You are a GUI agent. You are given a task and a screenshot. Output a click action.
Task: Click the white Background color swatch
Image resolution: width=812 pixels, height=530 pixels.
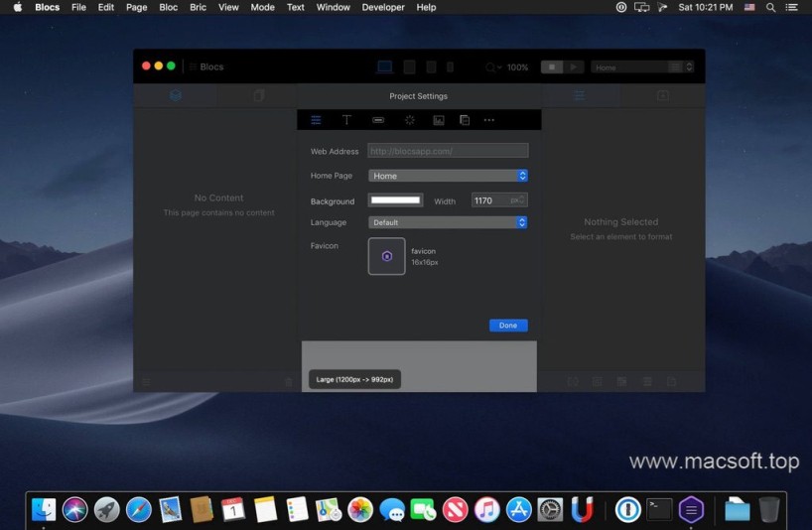pos(396,200)
